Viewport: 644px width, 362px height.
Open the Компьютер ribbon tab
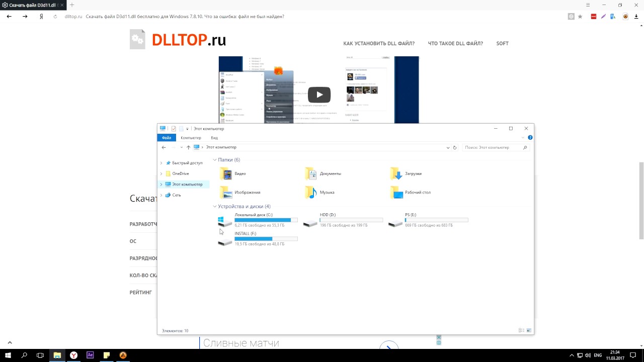point(191,138)
